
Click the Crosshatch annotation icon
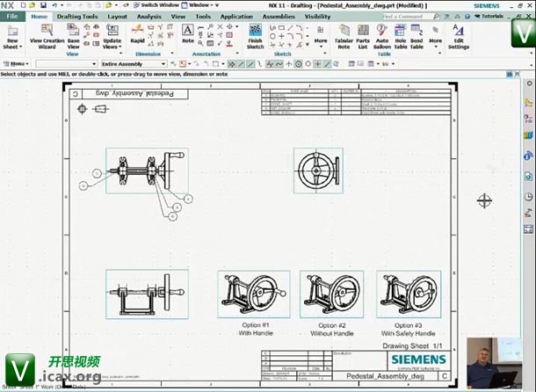pos(229,35)
